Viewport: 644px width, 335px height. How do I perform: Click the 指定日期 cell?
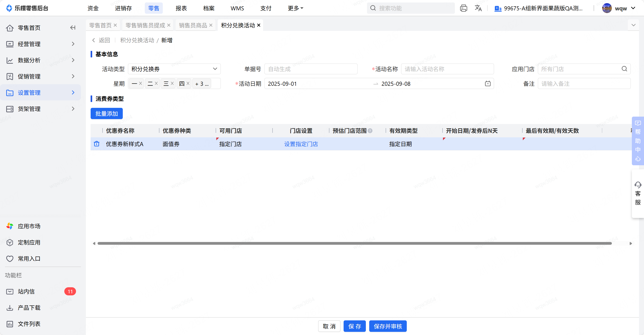[x=400, y=144]
